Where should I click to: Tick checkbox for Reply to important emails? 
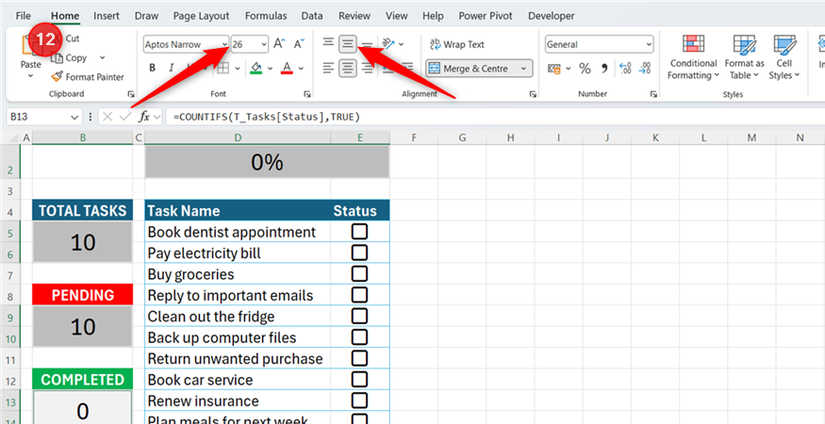(x=360, y=295)
